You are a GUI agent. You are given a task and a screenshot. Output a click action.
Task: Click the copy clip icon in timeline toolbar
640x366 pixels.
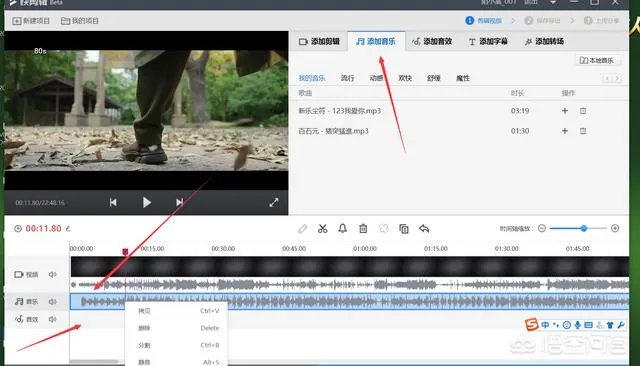point(404,228)
